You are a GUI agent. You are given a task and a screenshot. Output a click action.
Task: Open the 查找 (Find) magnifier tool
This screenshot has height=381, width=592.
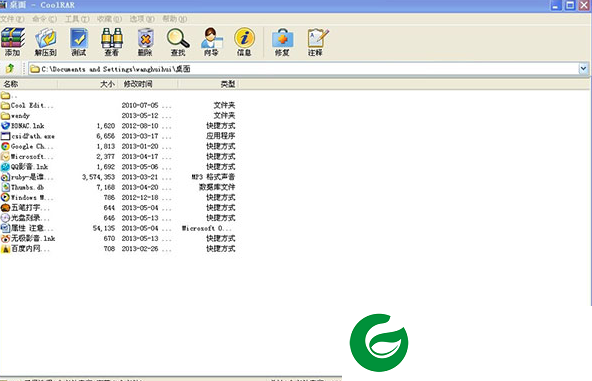click(178, 42)
